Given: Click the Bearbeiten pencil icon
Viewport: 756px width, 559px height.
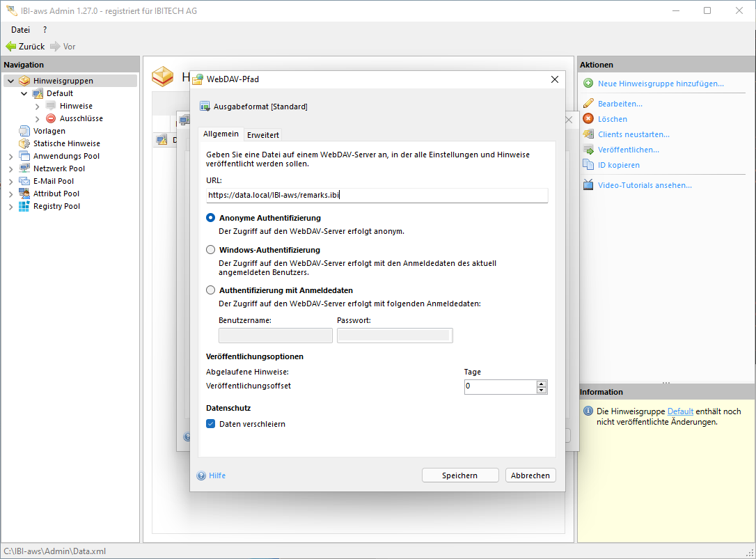Looking at the screenshot, I should coord(588,104).
